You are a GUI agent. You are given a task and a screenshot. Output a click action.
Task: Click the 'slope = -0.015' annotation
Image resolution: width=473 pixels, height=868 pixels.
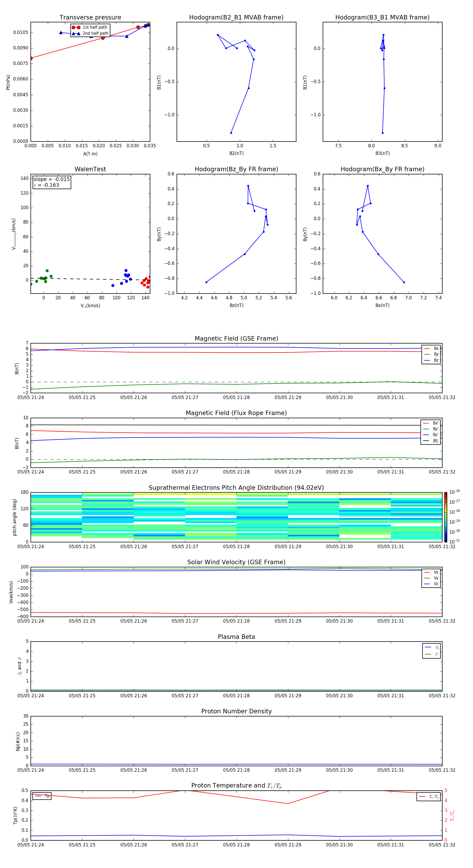pos(52,179)
